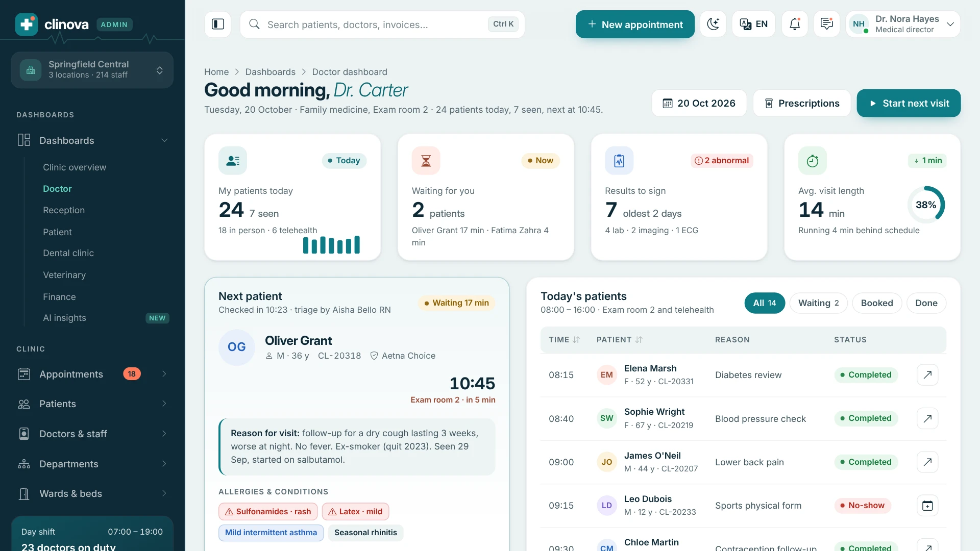Click the search magnifier icon
980x551 pixels.
tap(254, 24)
